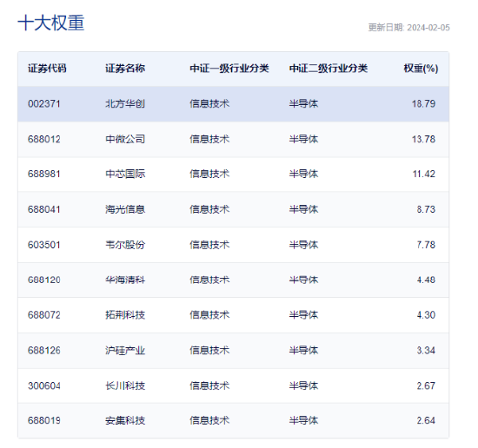
Task: Select security code 688072
Action: (x=44, y=315)
